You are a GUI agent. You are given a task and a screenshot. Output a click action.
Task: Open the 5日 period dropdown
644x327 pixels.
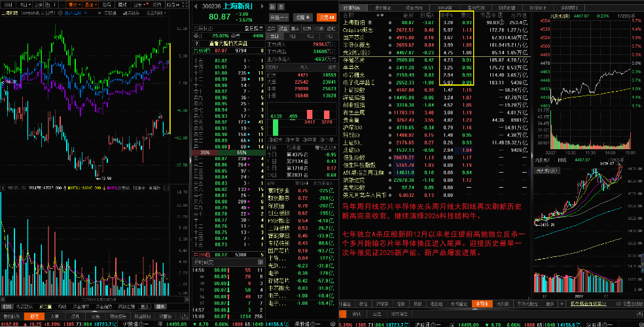pos(26,5)
